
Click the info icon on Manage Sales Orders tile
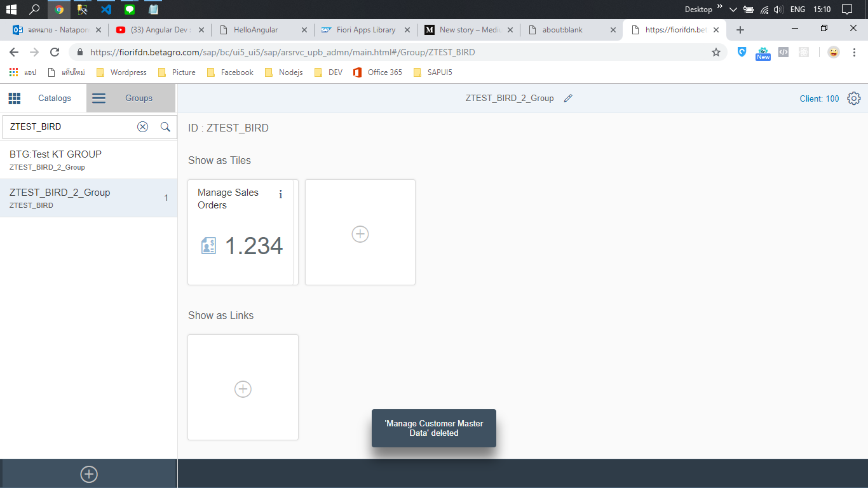280,194
